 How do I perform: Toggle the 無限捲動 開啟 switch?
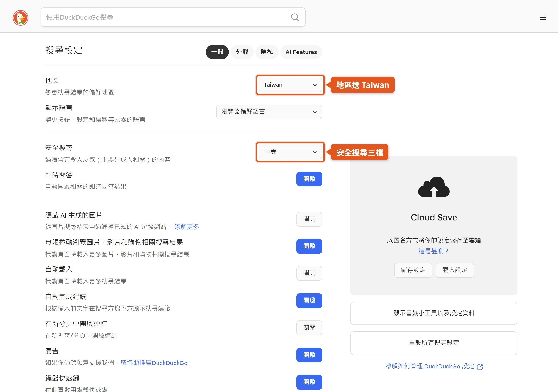pyautogui.click(x=309, y=246)
